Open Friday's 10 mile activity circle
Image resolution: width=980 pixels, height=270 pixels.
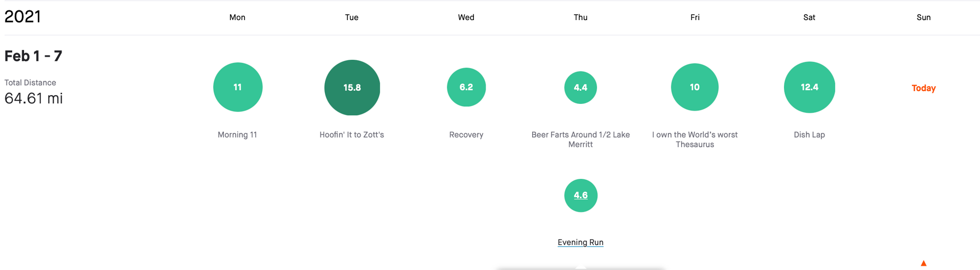pos(695,87)
